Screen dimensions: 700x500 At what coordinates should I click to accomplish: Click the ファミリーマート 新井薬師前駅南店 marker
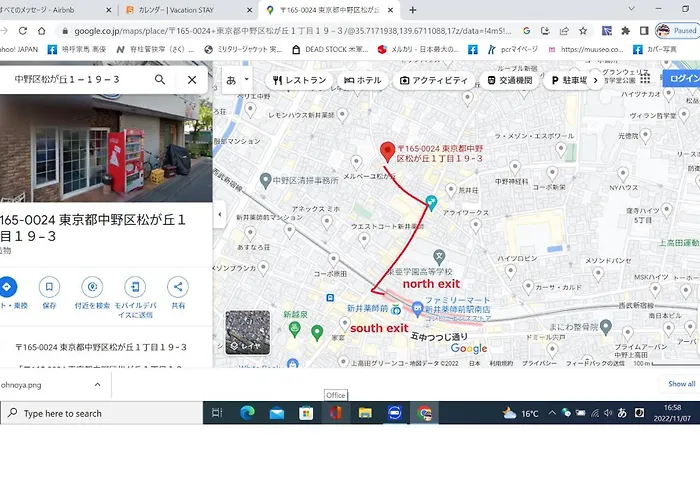point(417,308)
